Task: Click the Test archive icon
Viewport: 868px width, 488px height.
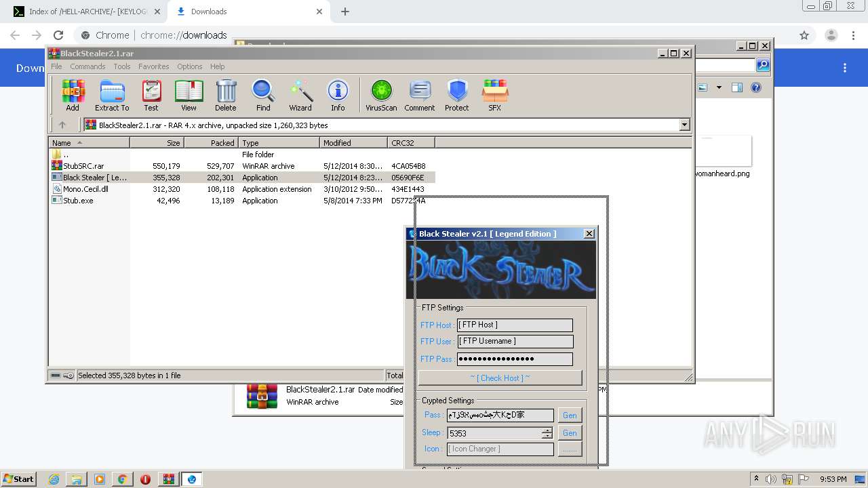Action: click(x=151, y=96)
